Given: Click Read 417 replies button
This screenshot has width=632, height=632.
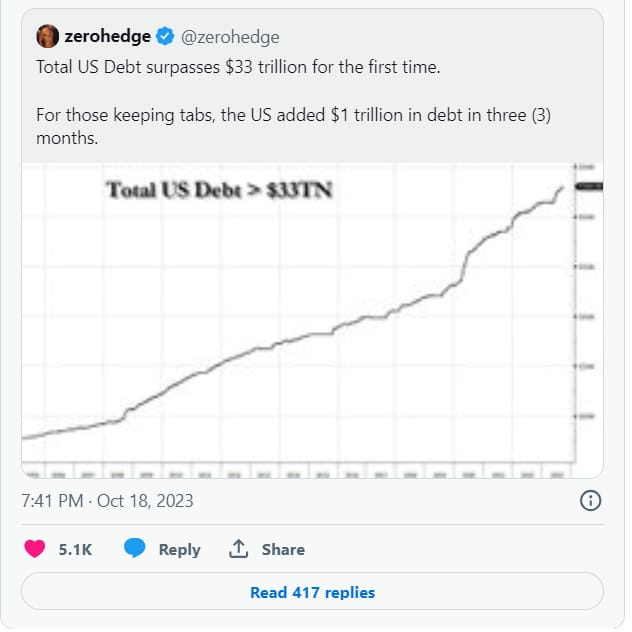Looking at the screenshot, I should pos(312,592).
